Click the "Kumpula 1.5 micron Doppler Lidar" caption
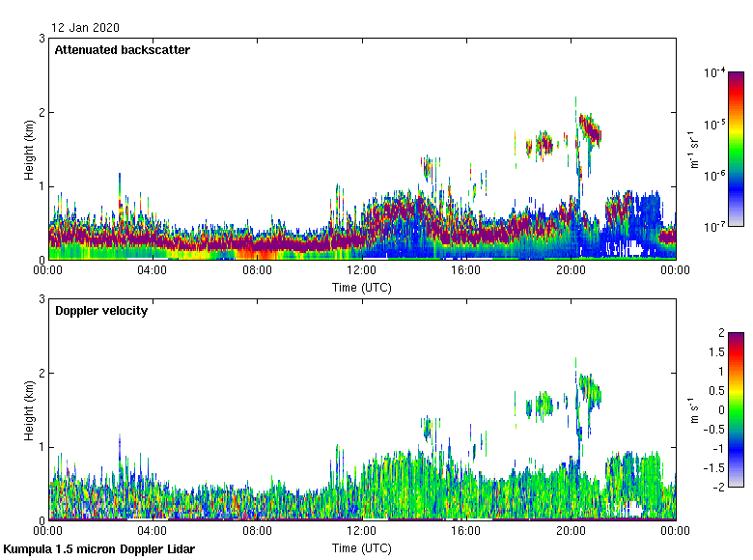The width and height of the screenshot is (753, 560). tap(99, 549)
